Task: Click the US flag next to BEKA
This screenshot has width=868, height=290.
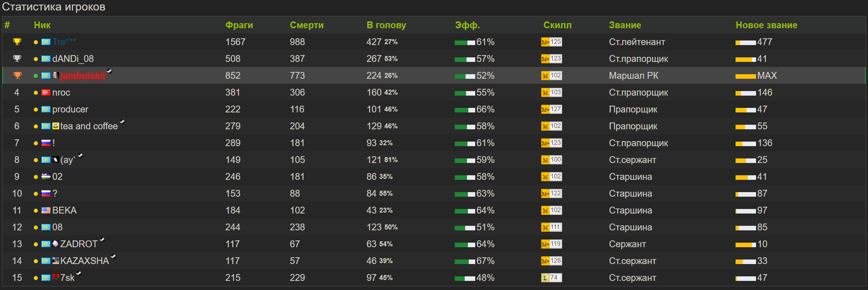Action: [x=46, y=210]
